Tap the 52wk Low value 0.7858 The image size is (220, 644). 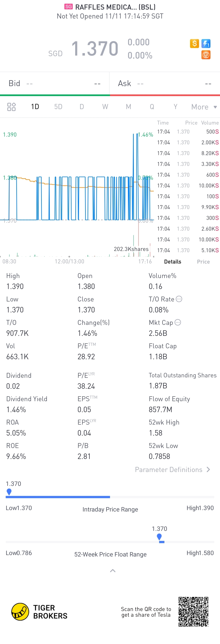pos(159,457)
